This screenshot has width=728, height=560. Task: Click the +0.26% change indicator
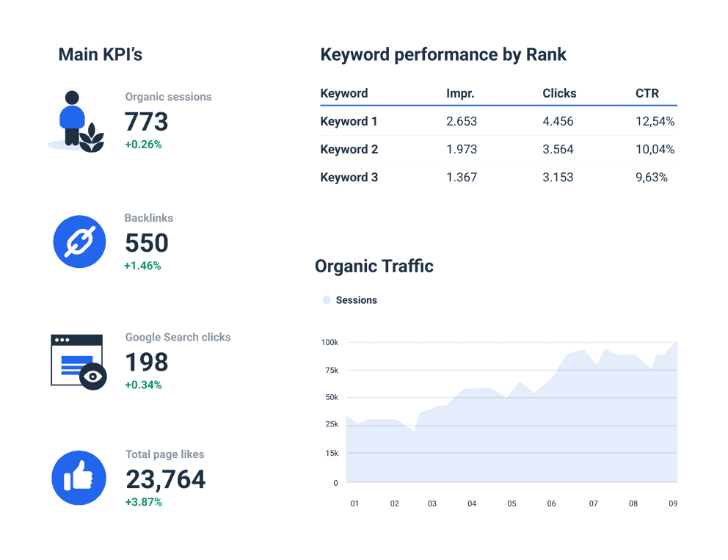(143, 145)
